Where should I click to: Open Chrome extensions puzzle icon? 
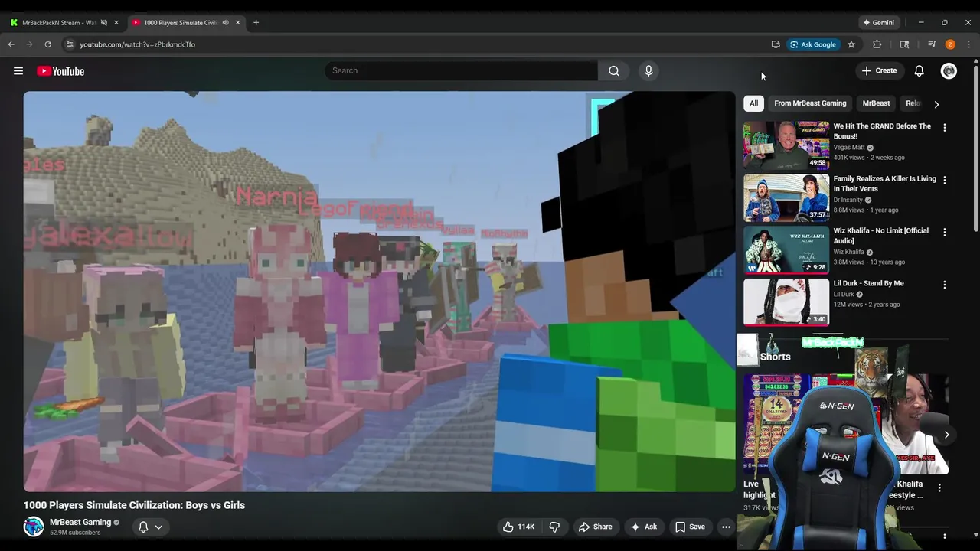pyautogui.click(x=877, y=44)
